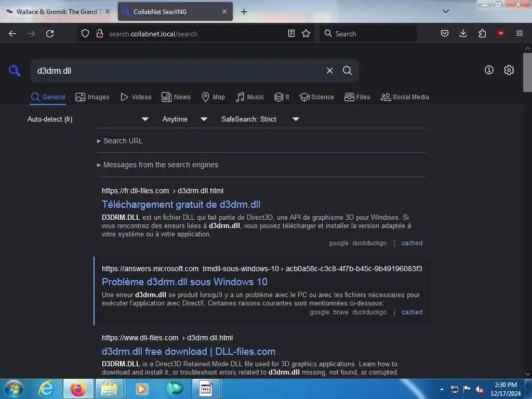Open tracking protection shield icon
The image size is (532, 399).
tap(85, 33)
